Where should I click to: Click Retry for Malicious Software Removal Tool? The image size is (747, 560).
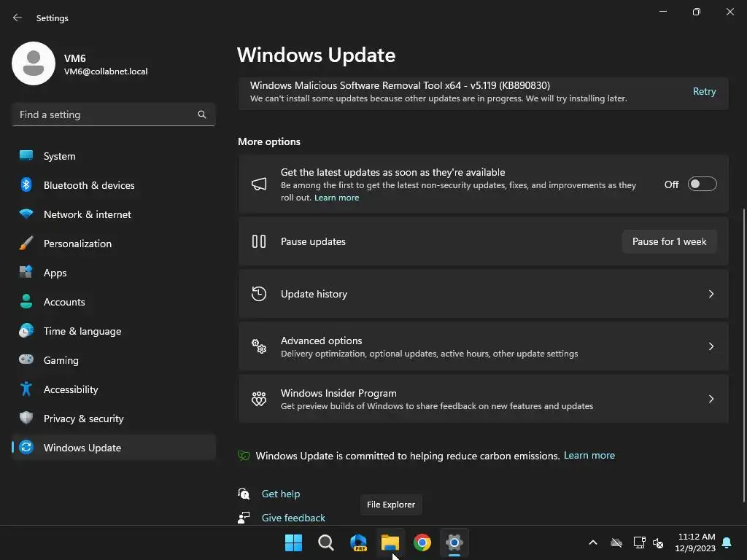pos(704,91)
